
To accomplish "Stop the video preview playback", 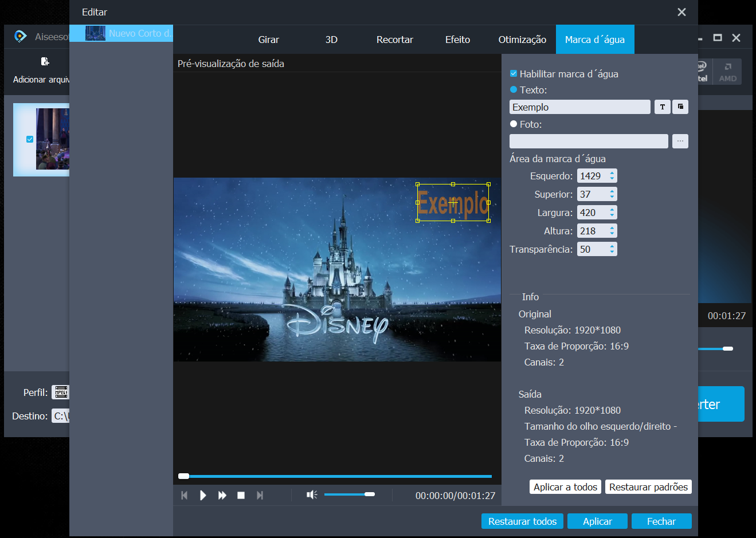I will coord(241,496).
